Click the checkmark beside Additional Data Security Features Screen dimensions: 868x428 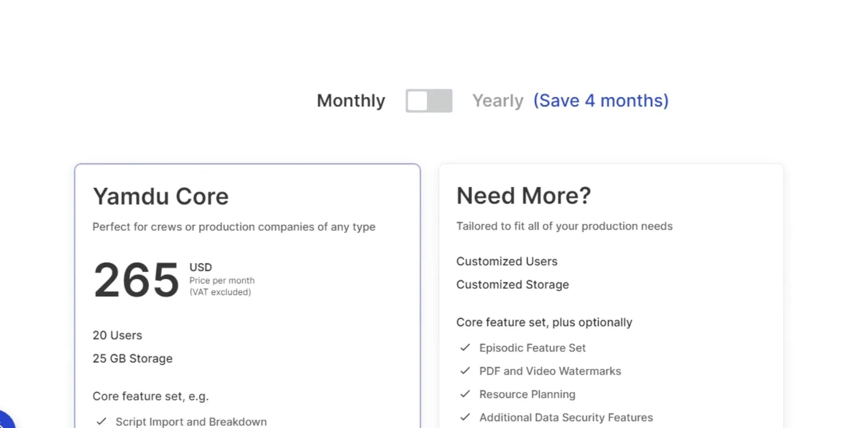(465, 417)
